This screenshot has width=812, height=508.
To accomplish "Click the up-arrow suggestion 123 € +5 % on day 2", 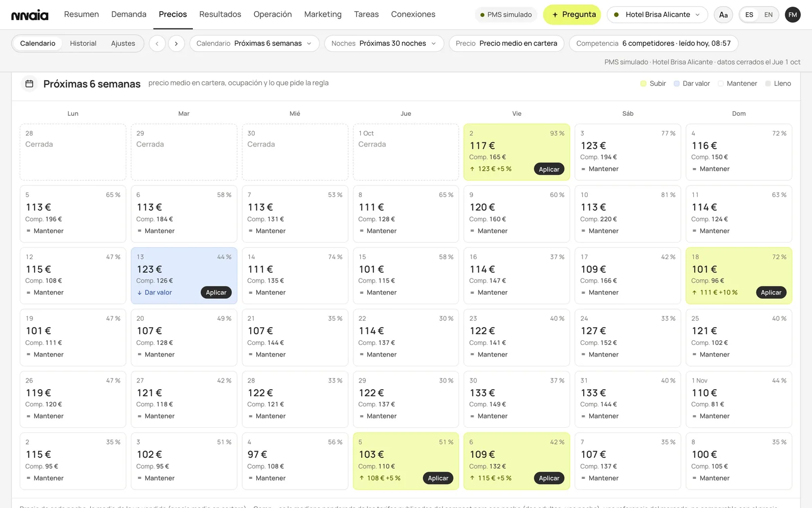I will [491, 169].
